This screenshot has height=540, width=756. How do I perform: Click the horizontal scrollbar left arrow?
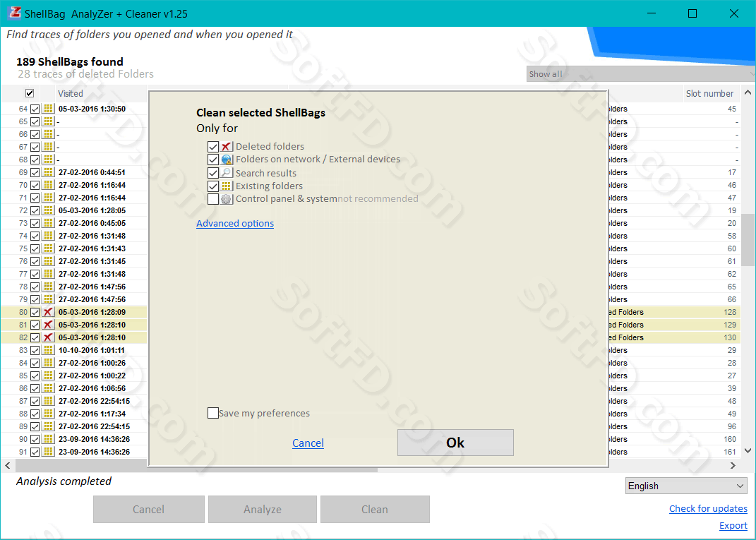tap(7, 465)
